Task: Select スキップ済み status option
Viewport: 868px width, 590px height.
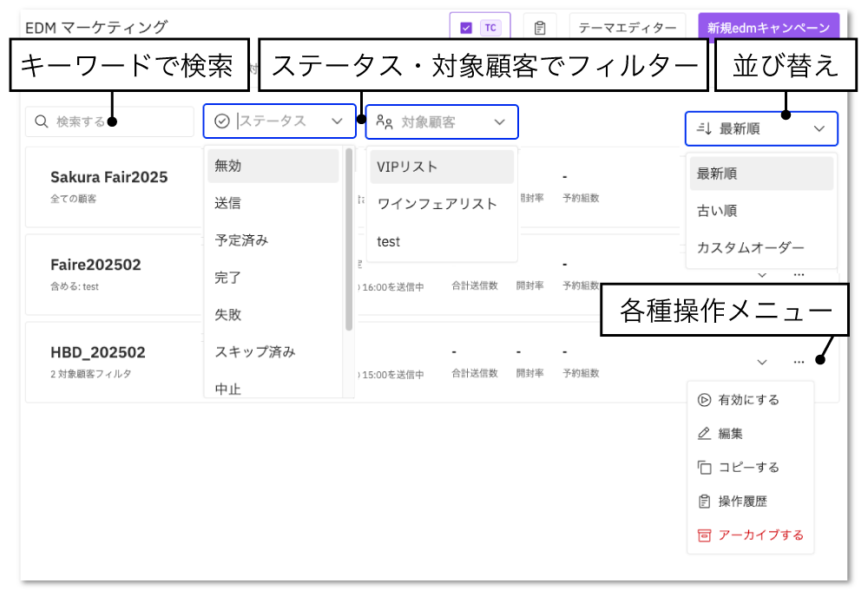Action: (x=273, y=351)
